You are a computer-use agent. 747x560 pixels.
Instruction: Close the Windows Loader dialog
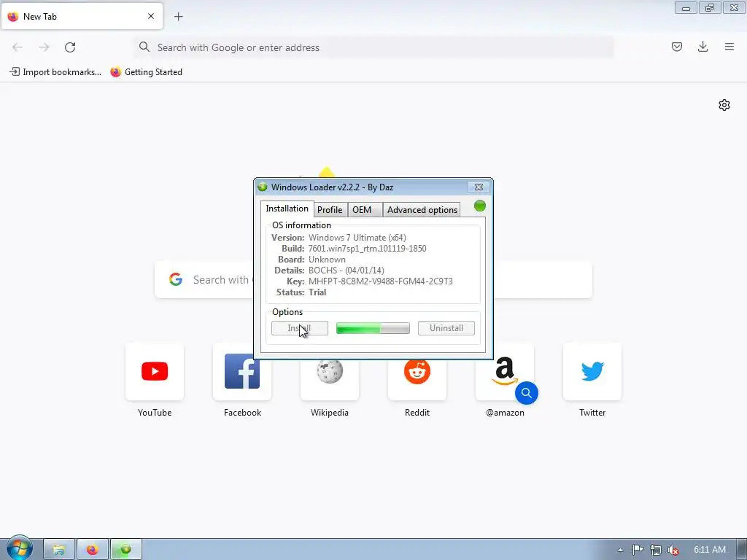point(479,187)
